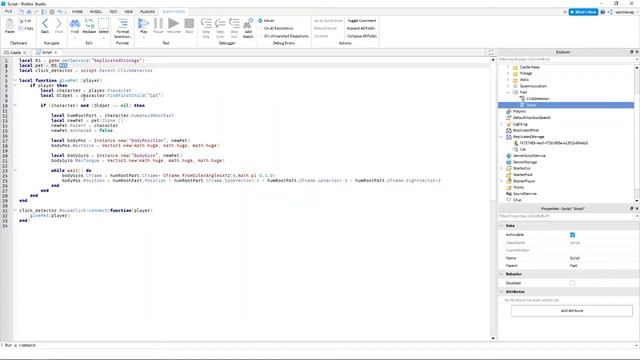Switch to the HOME ribbon tab
The image size is (640, 360).
coord(77,12)
